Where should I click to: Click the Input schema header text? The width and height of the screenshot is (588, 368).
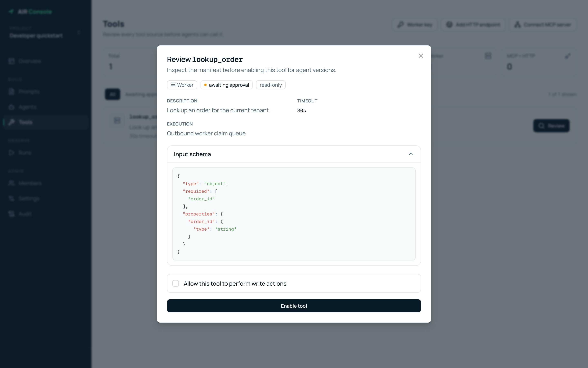pyautogui.click(x=192, y=154)
